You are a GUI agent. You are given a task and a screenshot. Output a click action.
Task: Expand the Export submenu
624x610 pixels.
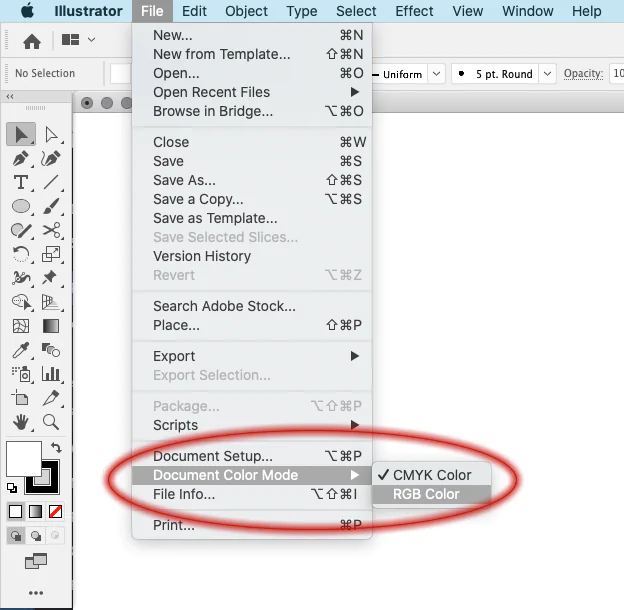[x=252, y=356]
